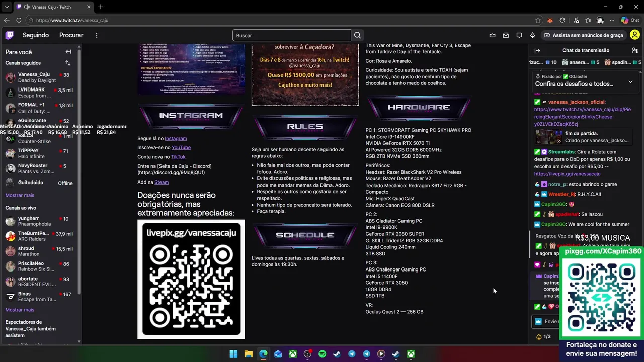Open abortate RESIDENT EVIL channel
The width and height of the screenshot is (644, 362).
pos(39,282)
